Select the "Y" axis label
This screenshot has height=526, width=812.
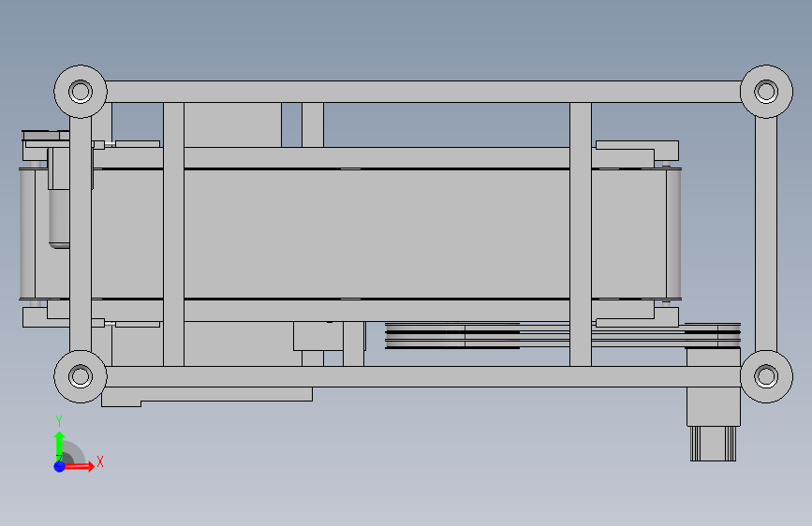coord(59,421)
